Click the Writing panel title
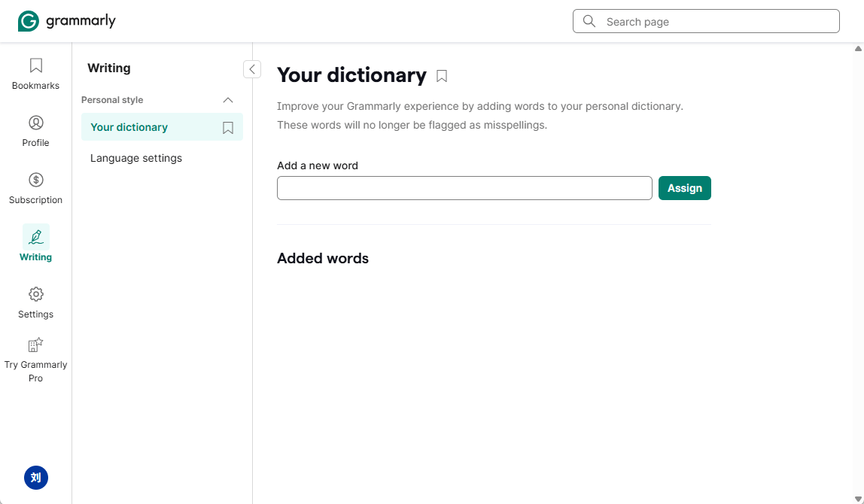 click(x=109, y=68)
